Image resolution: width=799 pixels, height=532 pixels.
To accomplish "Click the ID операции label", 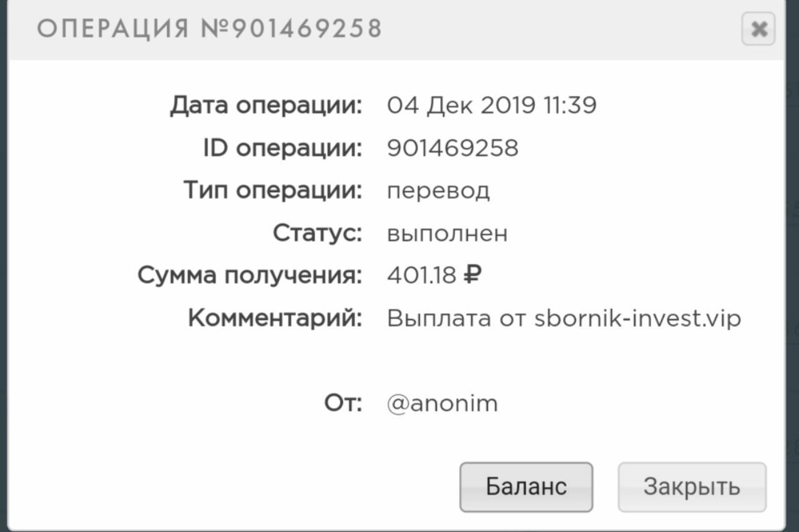I will 282,148.
